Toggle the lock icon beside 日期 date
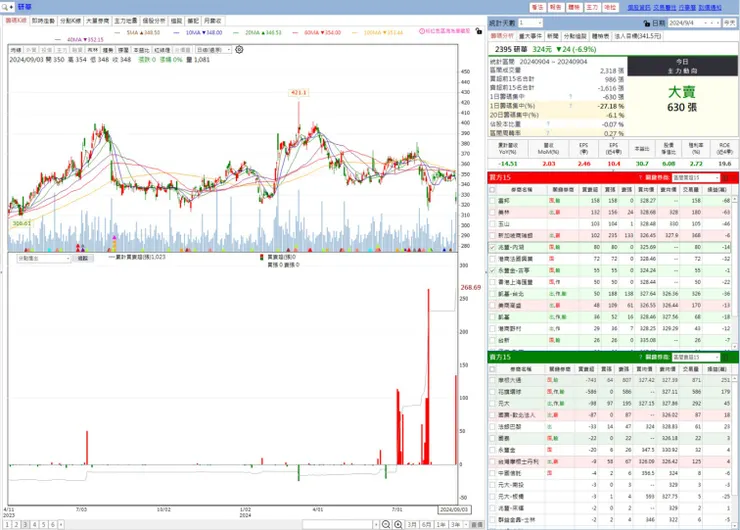Viewport: 740px width, 530px height. [x=647, y=23]
